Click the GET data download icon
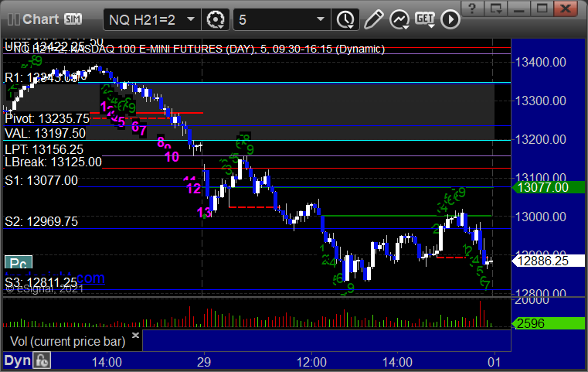 point(425,19)
